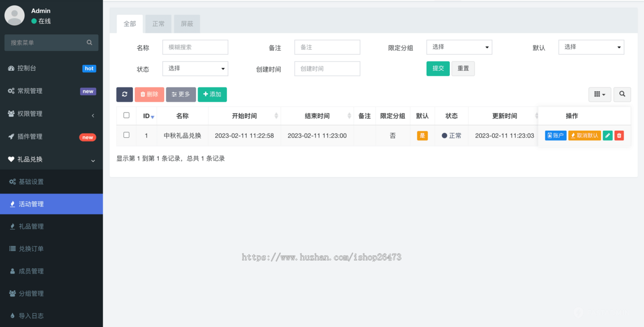The width and height of the screenshot is (644, 327).
Task: Click the new badge beside 常规管理
Action: pyautogui.click(x=88, y=92)
